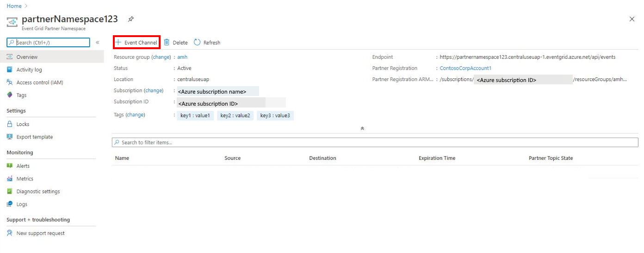The height and width of the screenshot is (253, 644).
Task: Focus the Search (Ctrl+/) sidebar box
Action: point(48,43)
